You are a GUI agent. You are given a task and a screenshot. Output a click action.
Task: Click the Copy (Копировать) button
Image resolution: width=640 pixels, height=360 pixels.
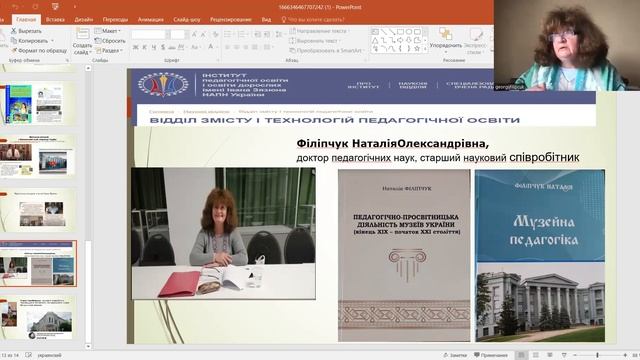(29, 41)
